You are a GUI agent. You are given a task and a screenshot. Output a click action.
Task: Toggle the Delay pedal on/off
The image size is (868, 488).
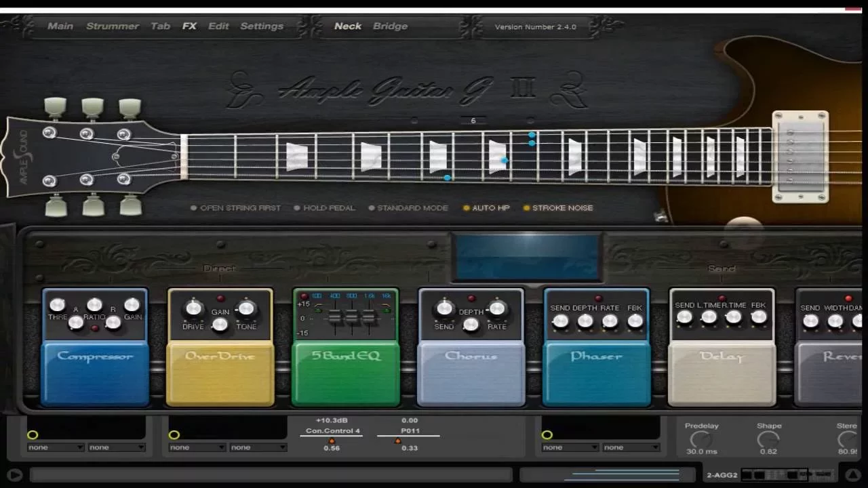click(722, 374)
